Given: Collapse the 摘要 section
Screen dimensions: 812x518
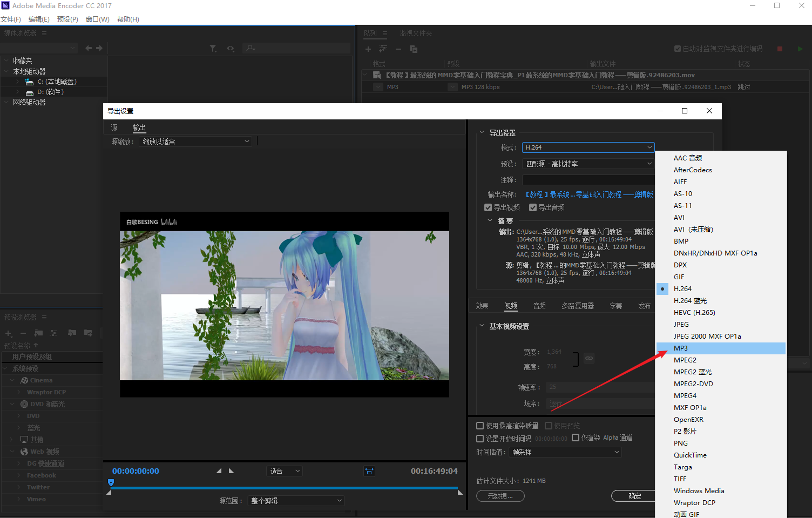Looking at the screenshot, I should (490, 220).
